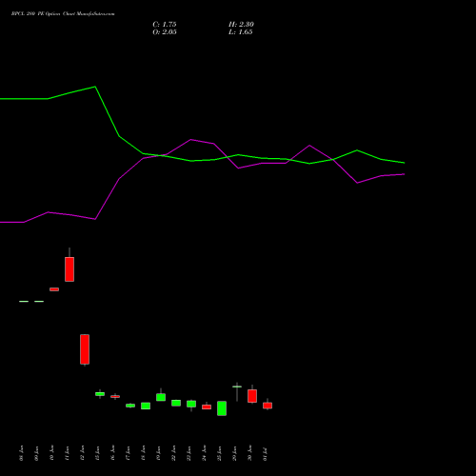476x476 pixels.
Task: Select the green candle for 18 Jun
Action: point(146,406)
